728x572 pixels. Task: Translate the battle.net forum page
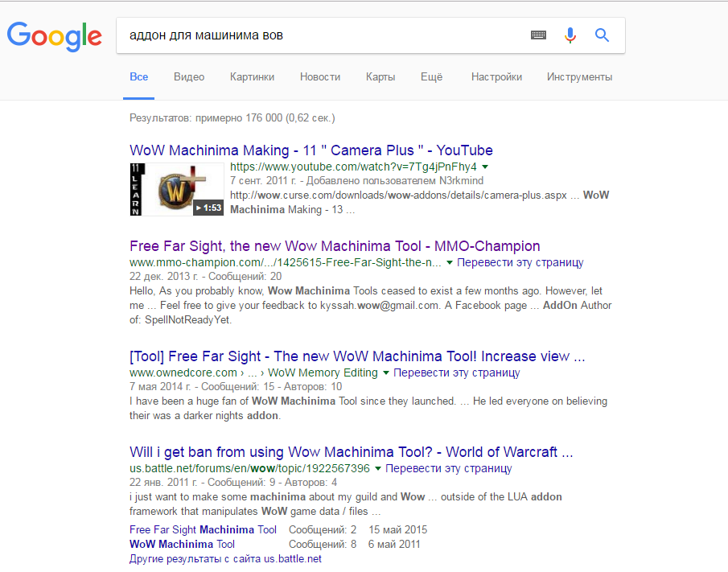[449, 468]
